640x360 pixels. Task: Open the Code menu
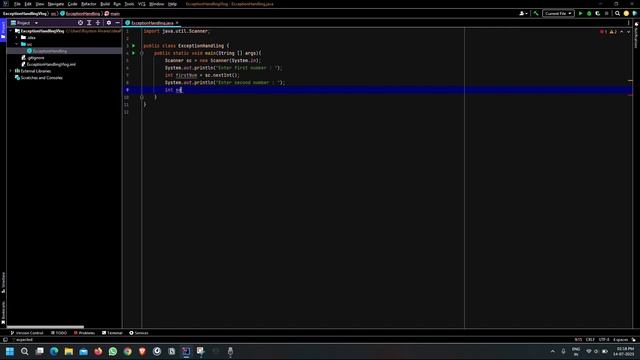[x=72, y=4]
